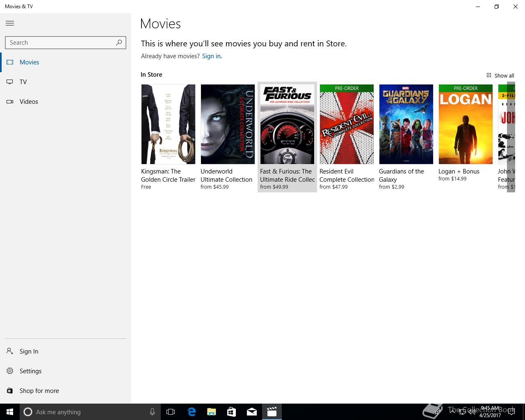Click the 'Free' label under Kingsman
This screenshot has height=420, width=525.
pos(146,187)
